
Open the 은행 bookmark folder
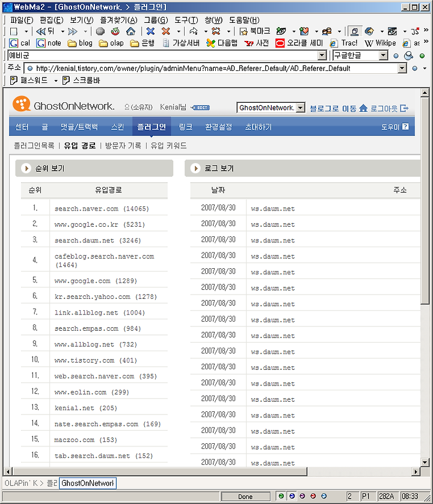[143, 43]
